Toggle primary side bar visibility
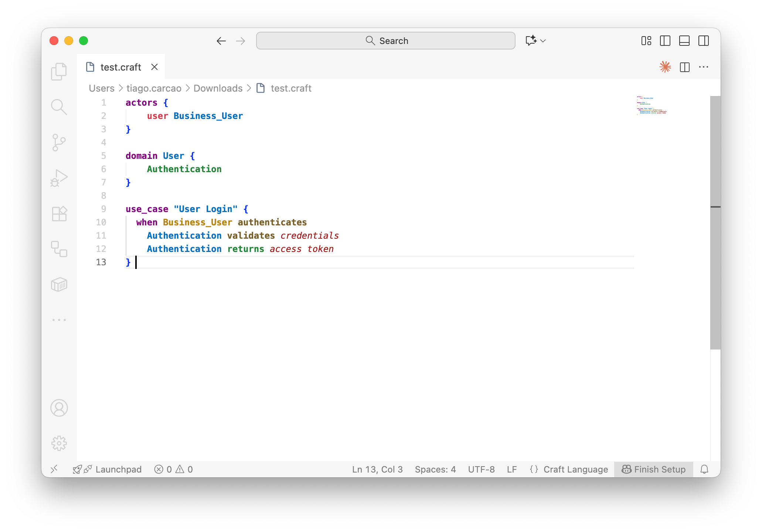The image size is (762, 532). pyautogui.click(x=665, y=41)
